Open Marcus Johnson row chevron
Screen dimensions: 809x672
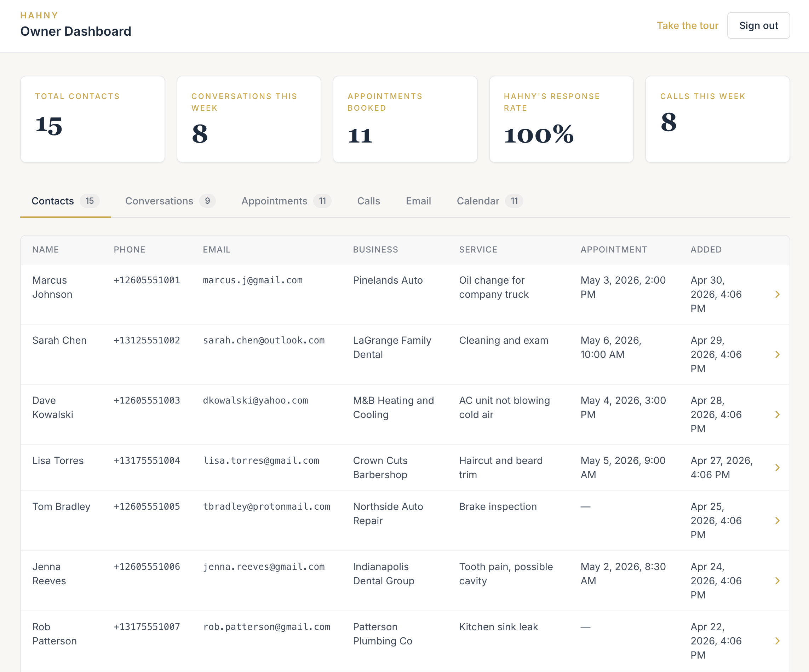[777, 294]
